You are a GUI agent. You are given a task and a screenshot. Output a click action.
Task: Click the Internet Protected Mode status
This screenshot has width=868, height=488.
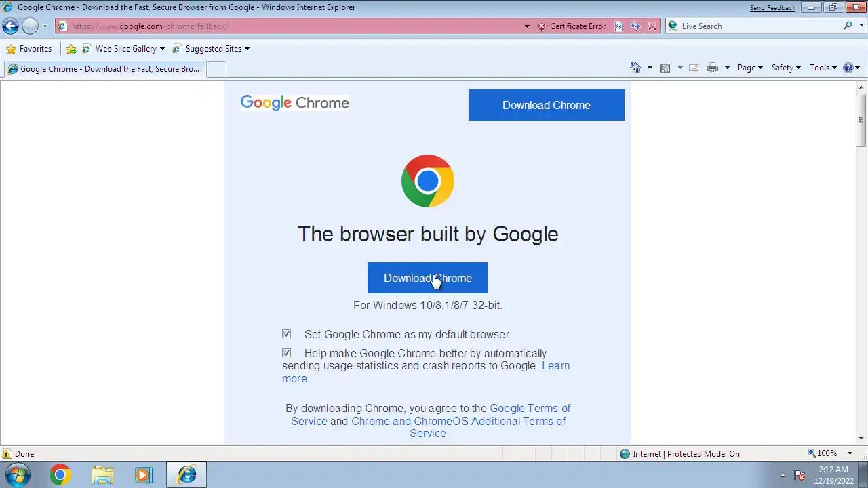(x=680, y=454)
